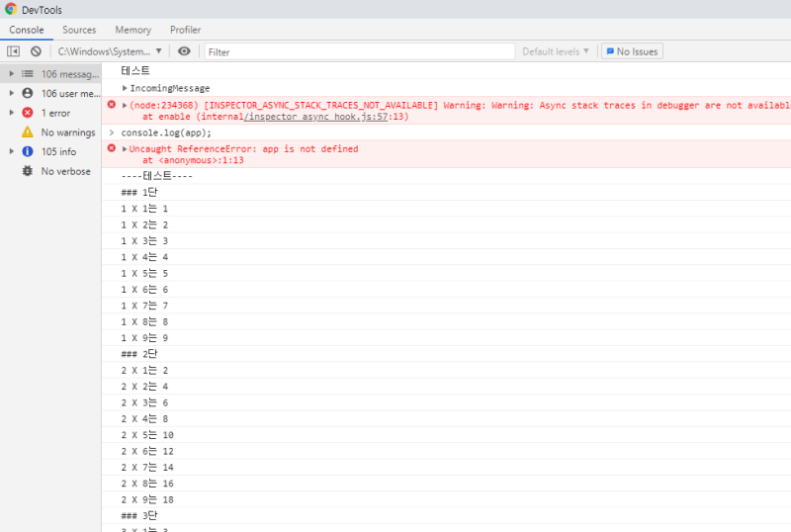
Task: Expand the 106 user messages arrow
Action: (11, 93)
